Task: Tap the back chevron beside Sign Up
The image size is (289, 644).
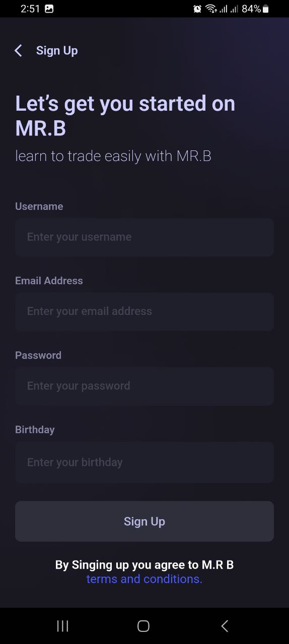Action: pyautogui.click(x=18, y=50)
